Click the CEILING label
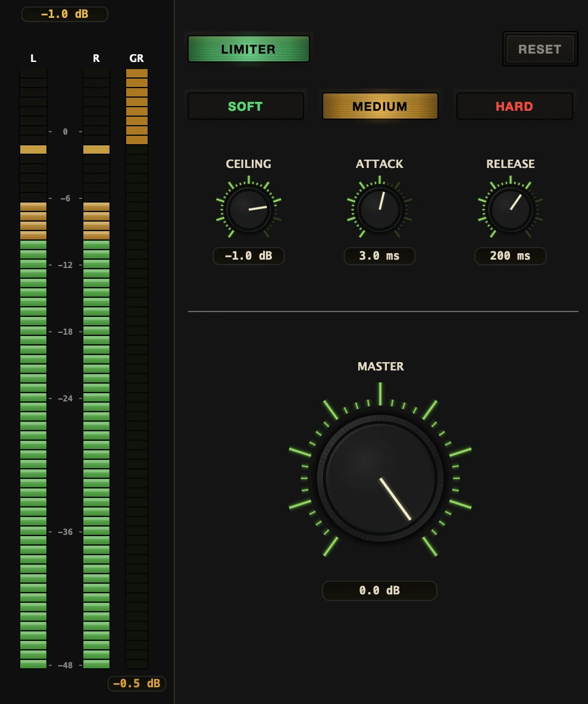The height and width of the screenshot is (704, 588). coord(249,164)
